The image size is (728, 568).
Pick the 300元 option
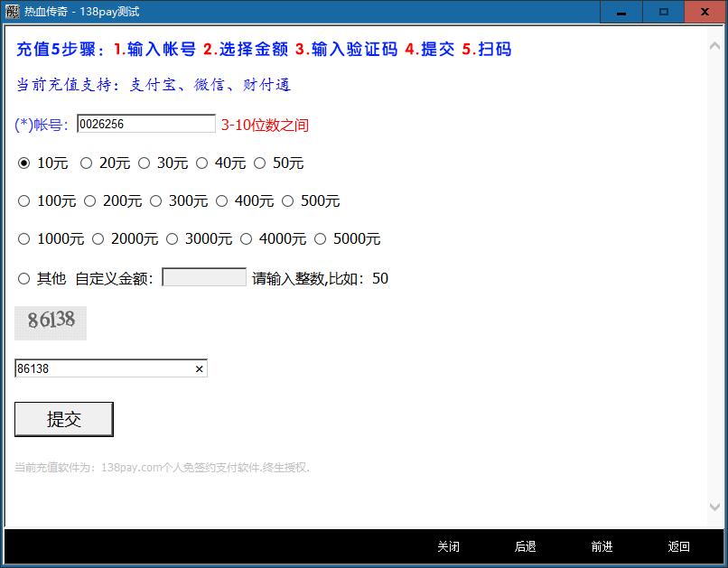[x=155, y=201]
